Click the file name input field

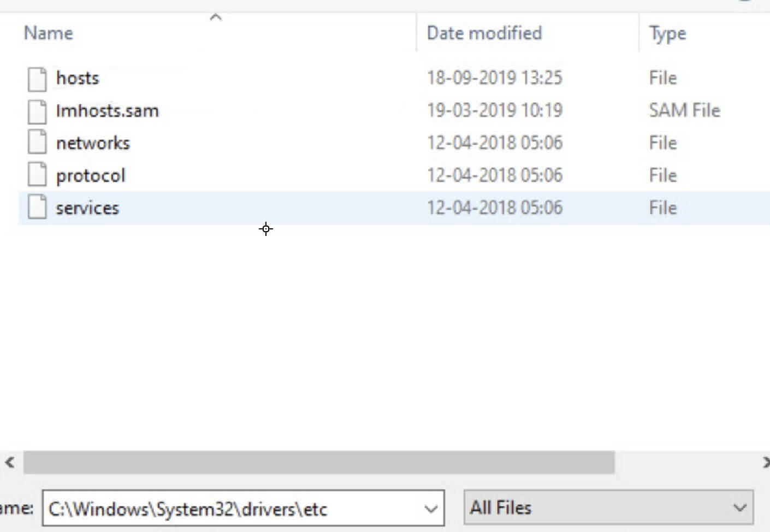pyautogui.click(x=229, y=509)
